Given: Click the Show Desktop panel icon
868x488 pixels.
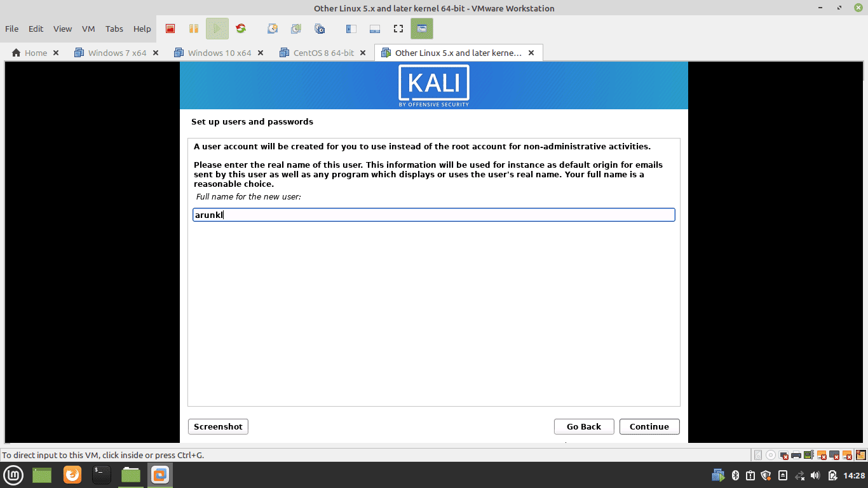Looking at the screenshot, I should point(42,475).
